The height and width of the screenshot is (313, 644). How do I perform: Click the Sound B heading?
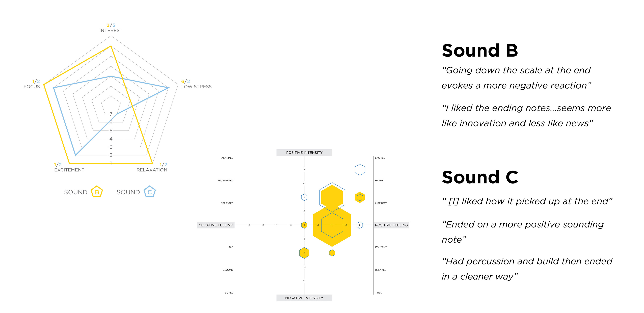480,51
